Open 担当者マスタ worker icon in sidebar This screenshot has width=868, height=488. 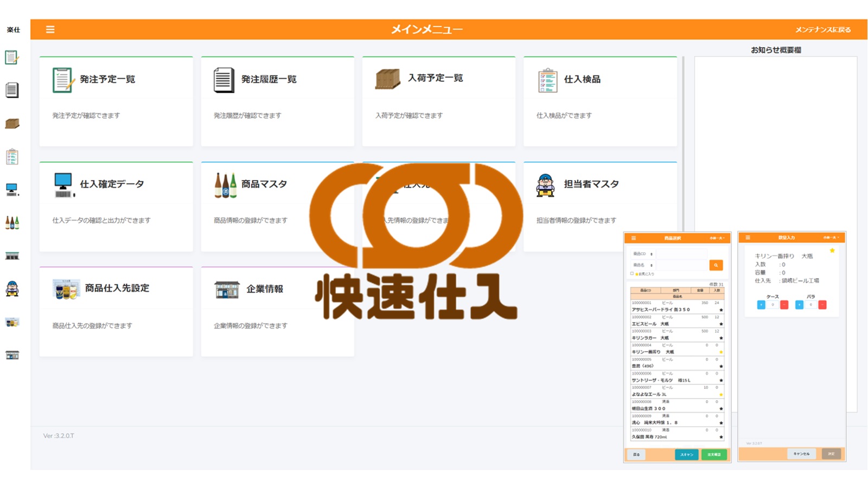(x=12, y=288)
